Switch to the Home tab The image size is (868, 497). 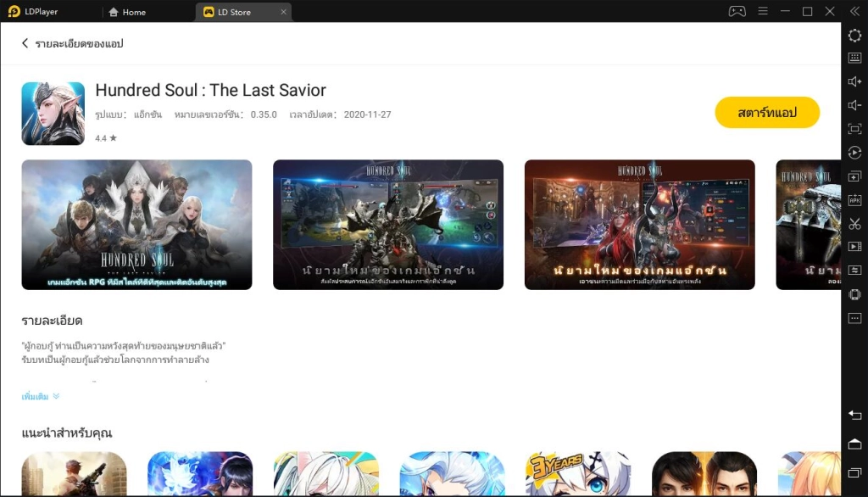tap(127, 12)
